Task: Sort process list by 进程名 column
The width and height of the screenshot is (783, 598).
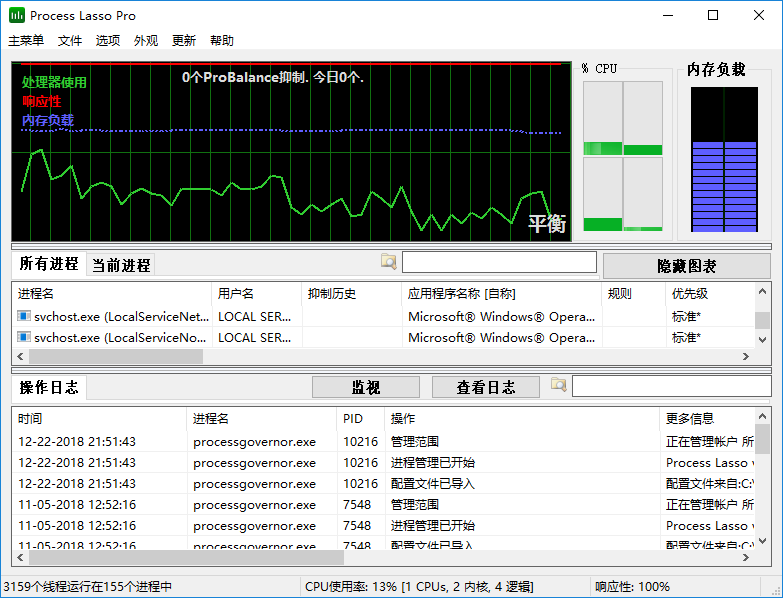Action: tap(112, 294)
